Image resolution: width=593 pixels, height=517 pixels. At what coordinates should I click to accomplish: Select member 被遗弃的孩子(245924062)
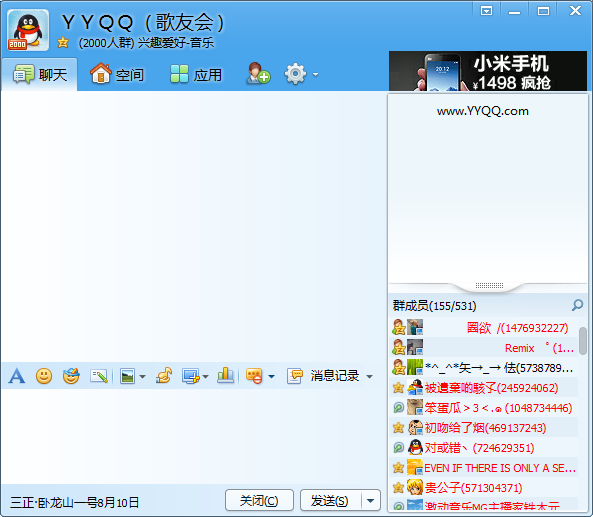(x=484, y=388)
